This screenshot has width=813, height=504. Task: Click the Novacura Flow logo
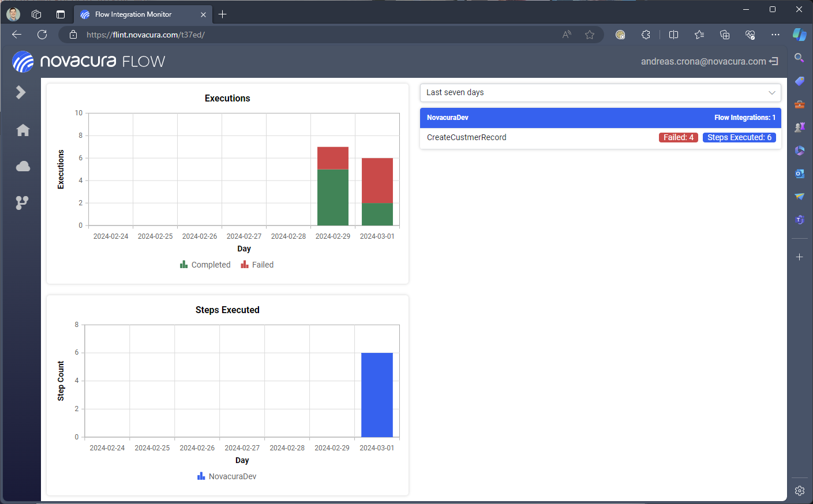[x=89, y=62]
